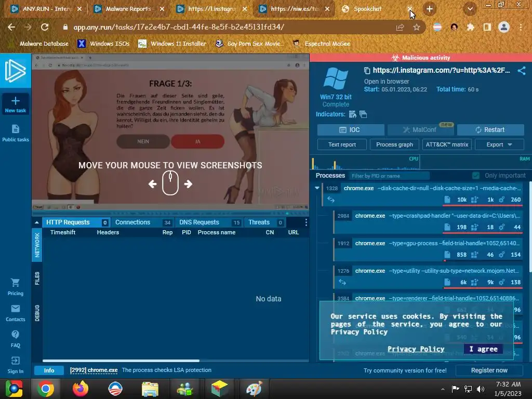
Task: Go back in browser history
Action: pos(11,27)
